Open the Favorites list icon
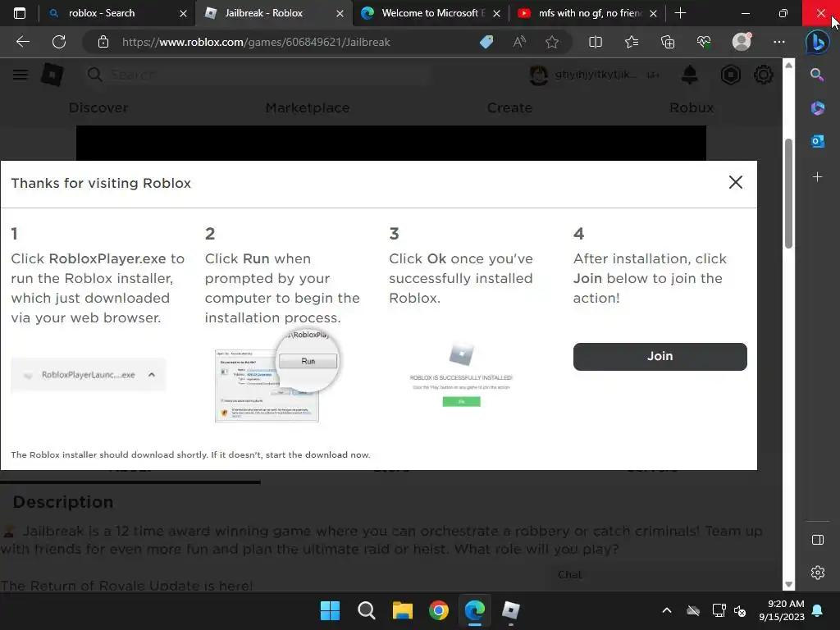The width and height of the screenshot is (840, 630). point(632,42)
